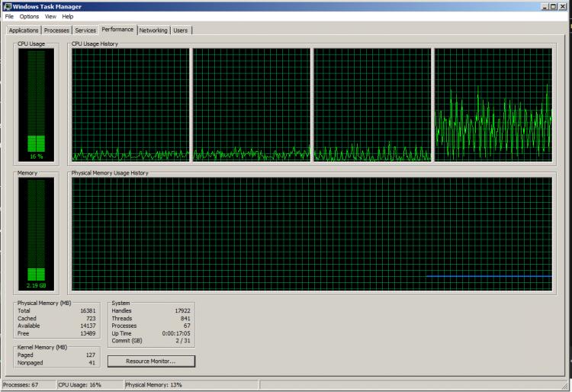Click the Resource Monitor button
Image resolution: width=572 pixels, height=392 pixels.
pyautogui.click(x=151, y=361)
